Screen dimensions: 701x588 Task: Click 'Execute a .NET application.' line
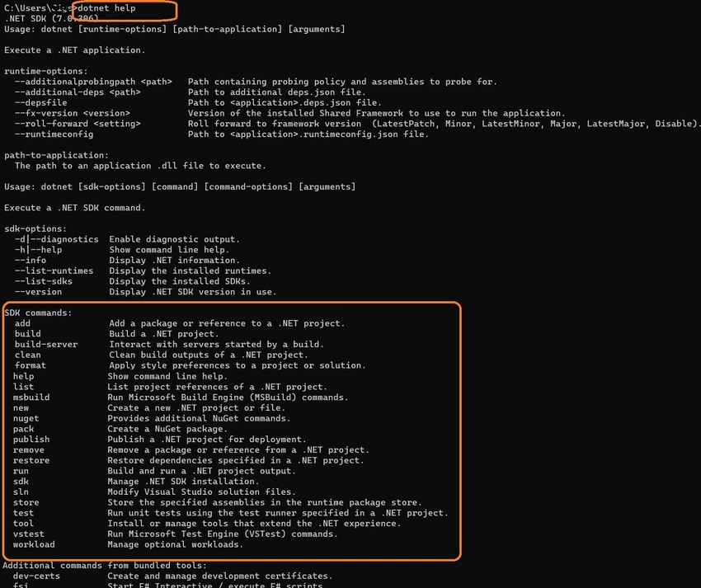click(75, 50)
